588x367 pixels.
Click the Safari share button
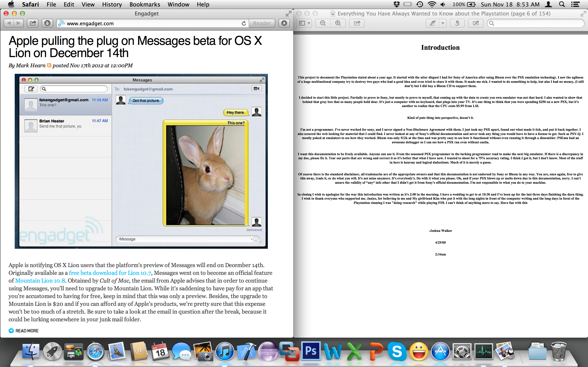click(33, 23)
